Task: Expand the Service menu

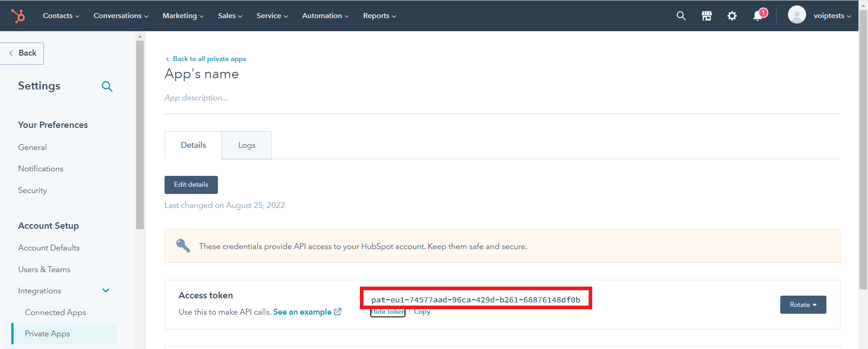Action: pyautogui.click(x=272, y=16)
